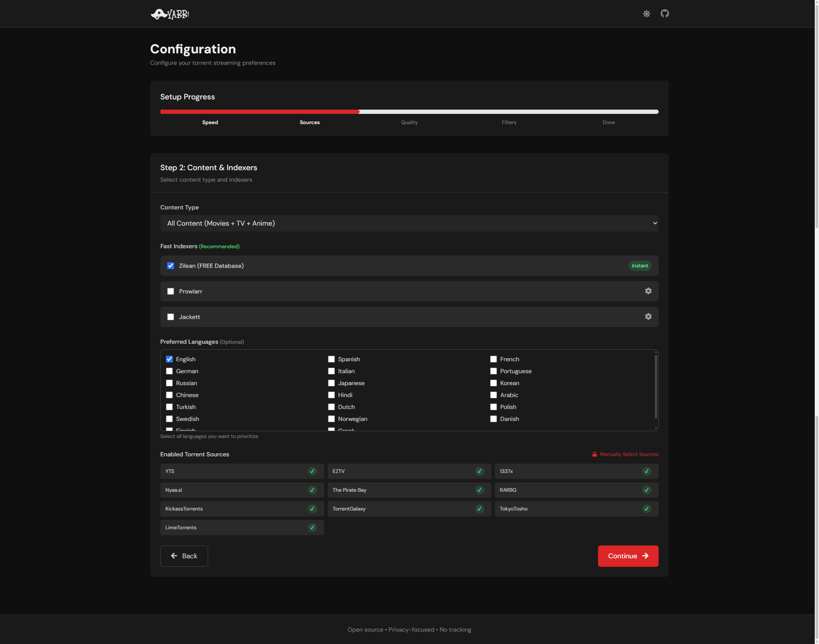Toggle the light/dark theme icon

pyautogui.click(x=647, y=14)
